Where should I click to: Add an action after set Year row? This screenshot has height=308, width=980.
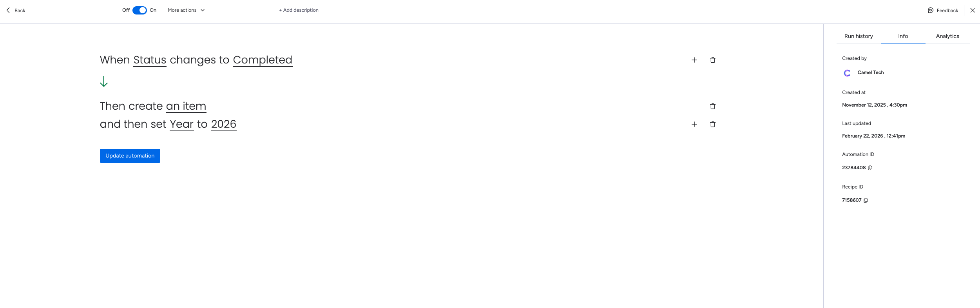pyautogui.click(x=694, y=124)
